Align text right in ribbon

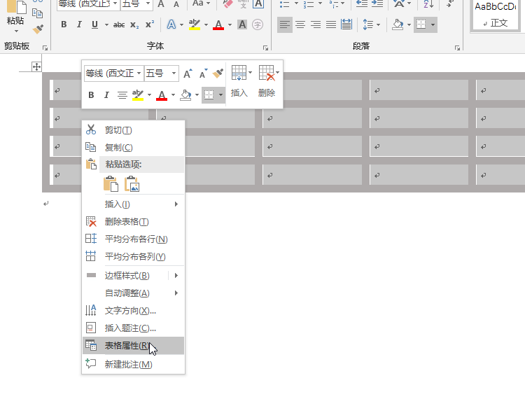tap(316, 24)
